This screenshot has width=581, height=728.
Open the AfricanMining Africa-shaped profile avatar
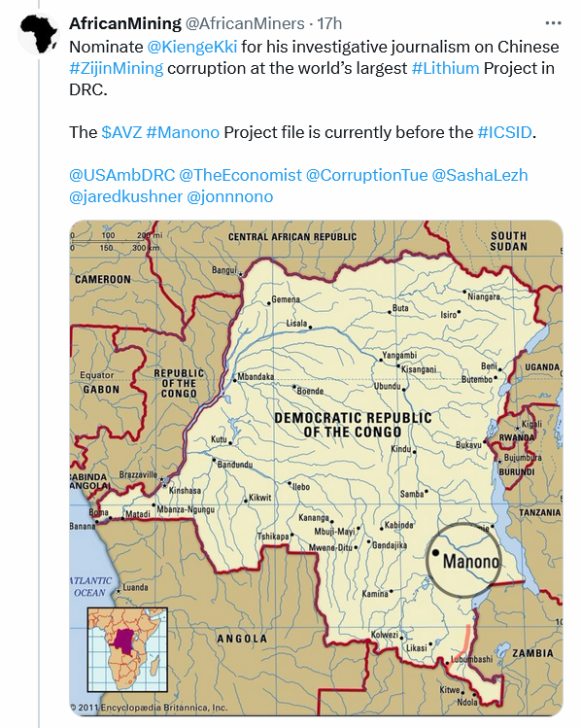39,34
